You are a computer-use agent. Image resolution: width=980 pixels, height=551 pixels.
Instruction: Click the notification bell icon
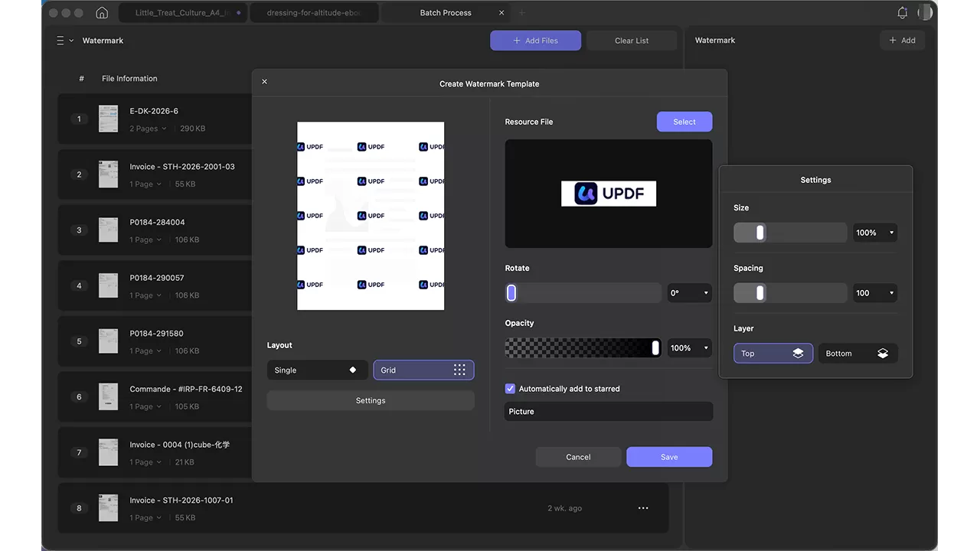[903, 13]
